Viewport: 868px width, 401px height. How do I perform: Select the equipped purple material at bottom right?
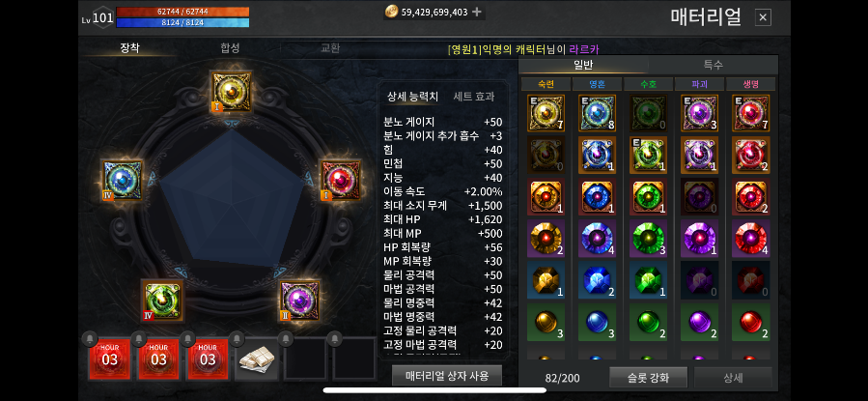[x=299, y=301]
